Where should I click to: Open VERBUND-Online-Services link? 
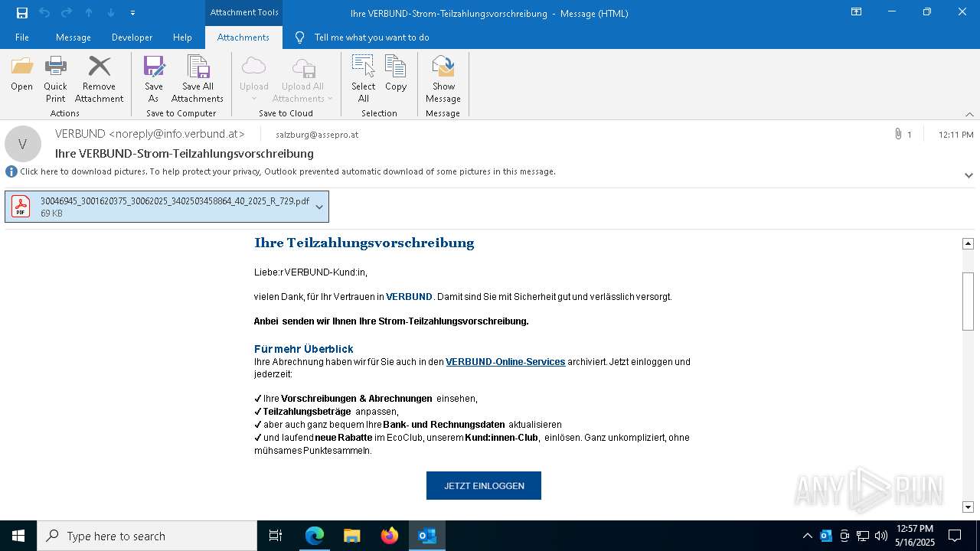505,362
